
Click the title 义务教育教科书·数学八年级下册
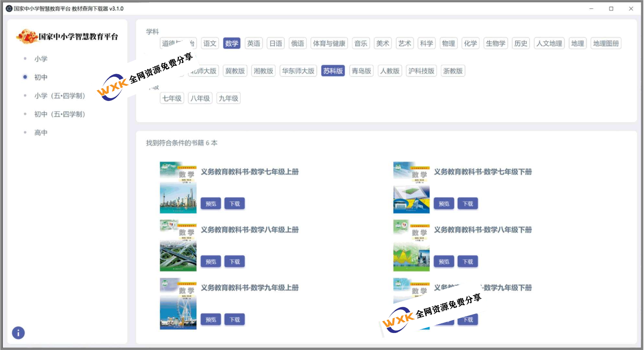pos(483,230)
